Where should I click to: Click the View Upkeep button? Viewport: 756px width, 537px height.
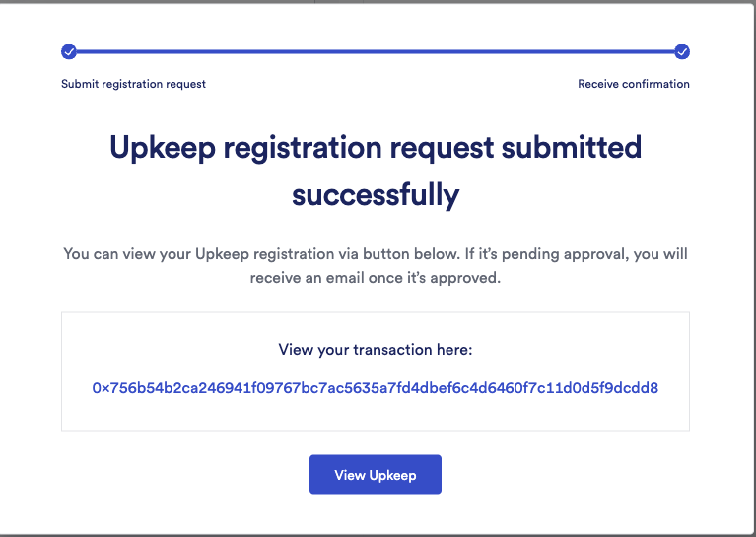click(x=376, y=474)
